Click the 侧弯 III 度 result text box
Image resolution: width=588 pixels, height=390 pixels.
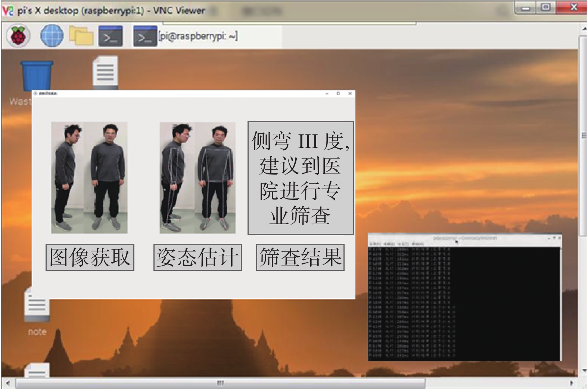point(301,178)
